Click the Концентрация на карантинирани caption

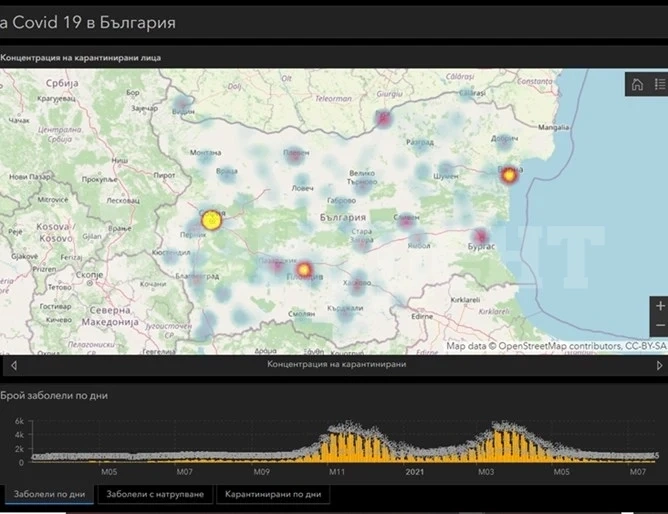[337, 364]
